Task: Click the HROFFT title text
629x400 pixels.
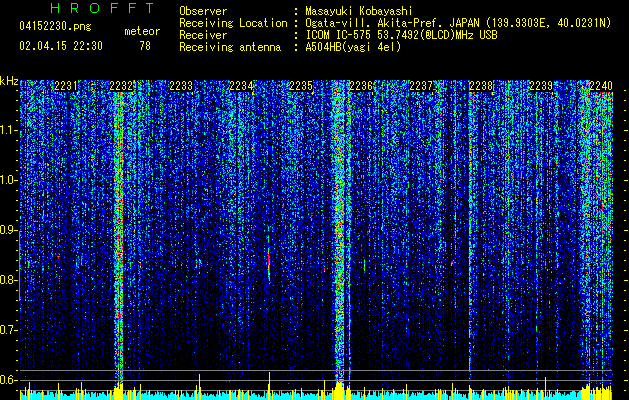Action: [102, 8]
